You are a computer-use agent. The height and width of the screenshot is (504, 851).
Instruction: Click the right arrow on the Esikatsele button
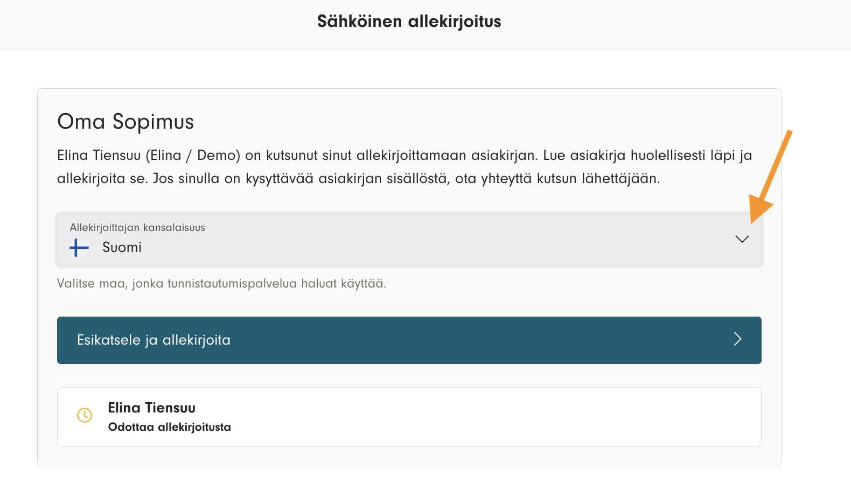[x=737, y=339]
